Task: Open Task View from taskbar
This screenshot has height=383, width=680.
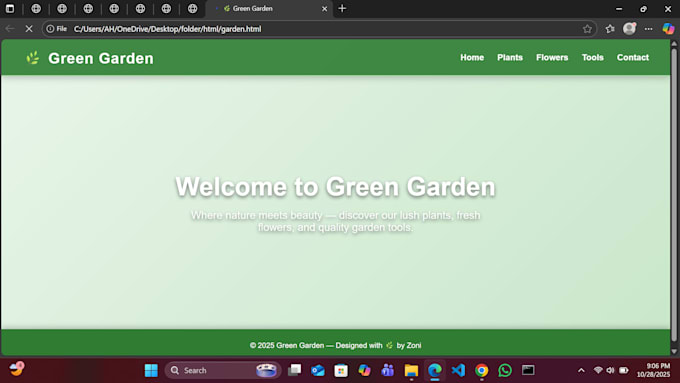Action: pyautogui.click(x=294, y=370)
